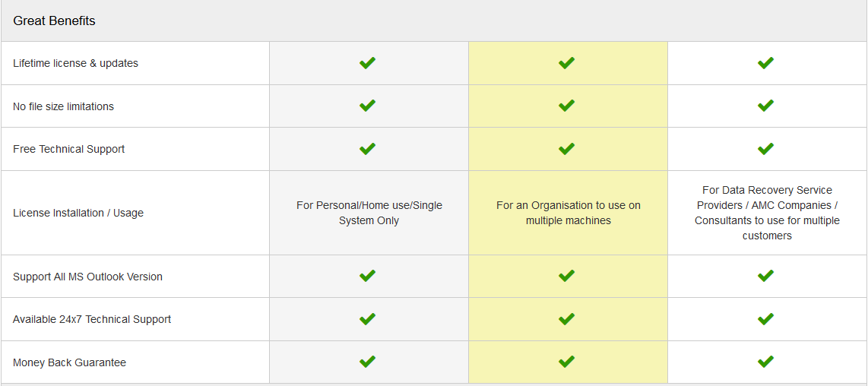Click Support All MS Outlook checkmark, first column
This screenshot has height=386, width=868.
[x=368, y=276]
